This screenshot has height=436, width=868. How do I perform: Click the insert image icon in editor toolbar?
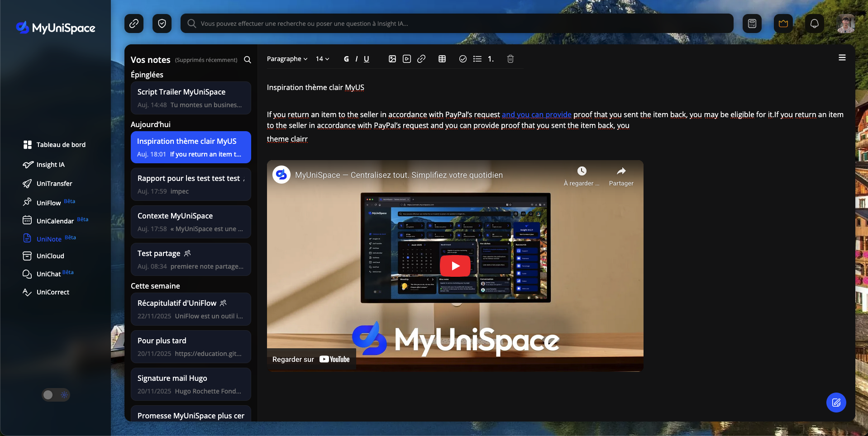point(392,59)
